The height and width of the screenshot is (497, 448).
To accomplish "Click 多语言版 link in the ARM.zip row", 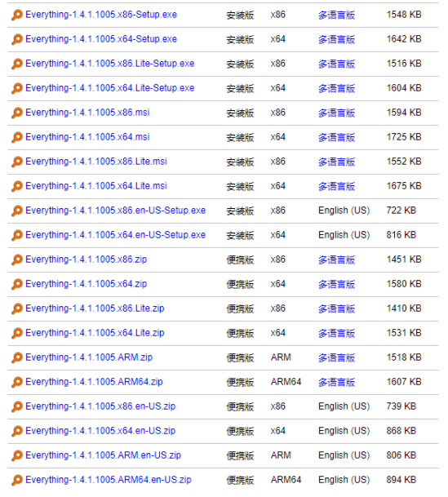I will click(x=336, y=357).
